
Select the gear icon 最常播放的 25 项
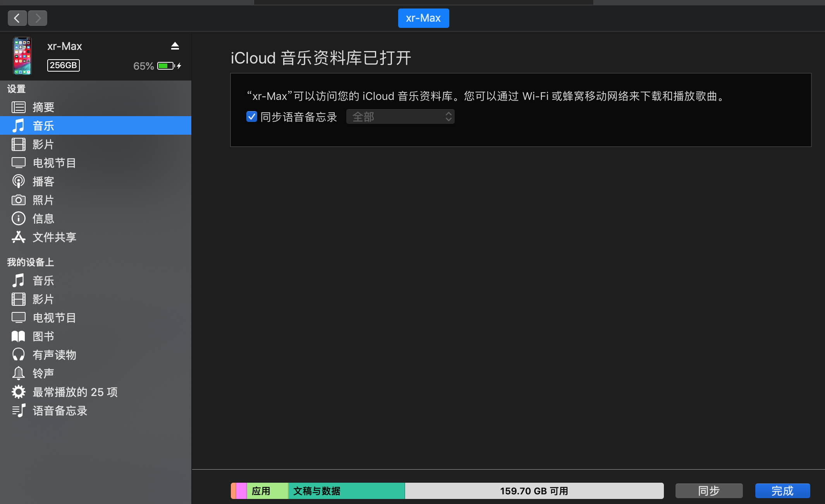pos(18,392)
